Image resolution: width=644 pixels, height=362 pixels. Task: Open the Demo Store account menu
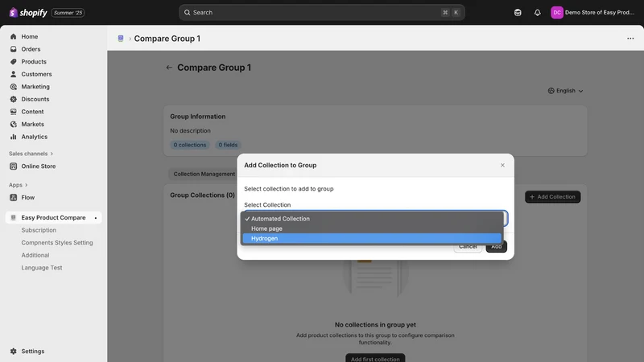point(594,13)
